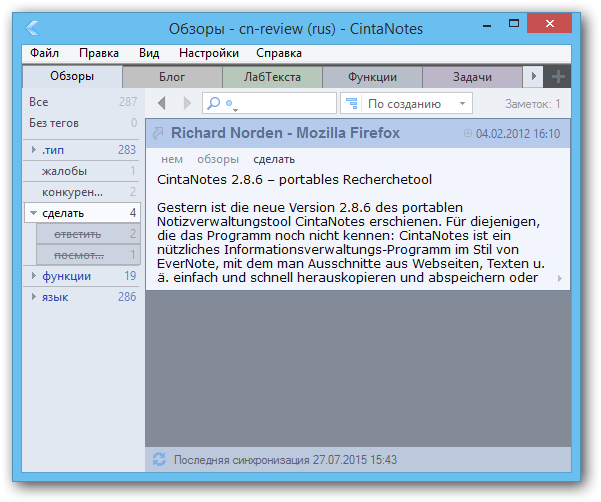Show more section tabs with arrow
This screenshot has width=601, height=502.
point(533,76)
